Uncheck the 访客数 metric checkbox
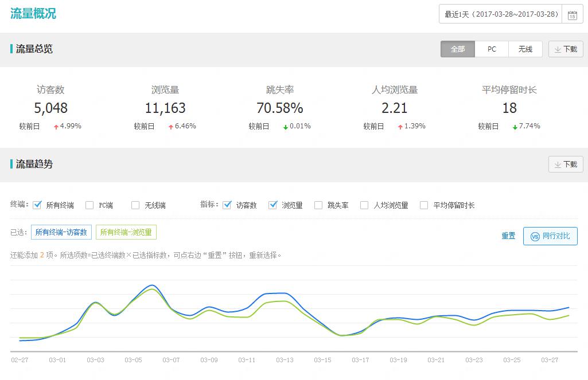 click(x=227, y=205)
